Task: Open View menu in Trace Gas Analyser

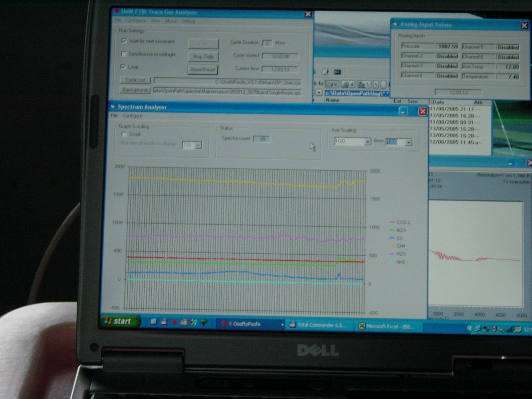Action: click(155, 21)
